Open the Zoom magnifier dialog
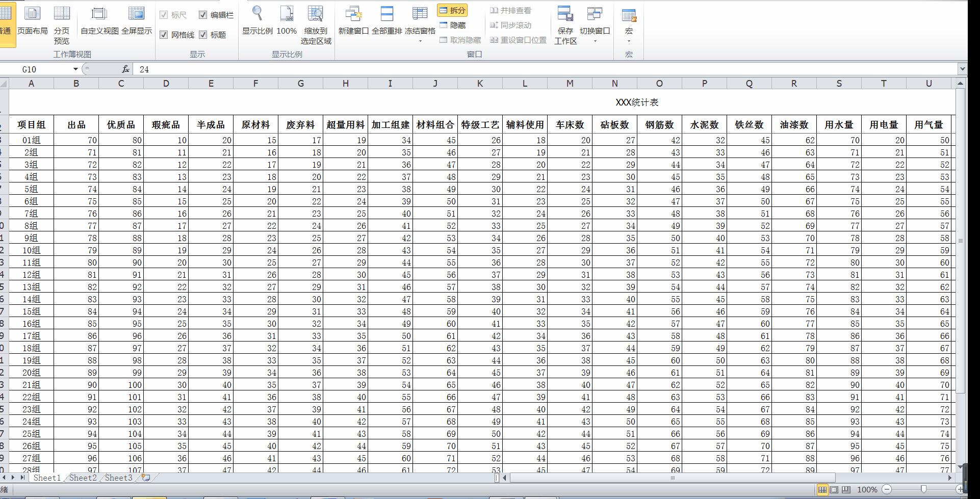 pos(257,14)
